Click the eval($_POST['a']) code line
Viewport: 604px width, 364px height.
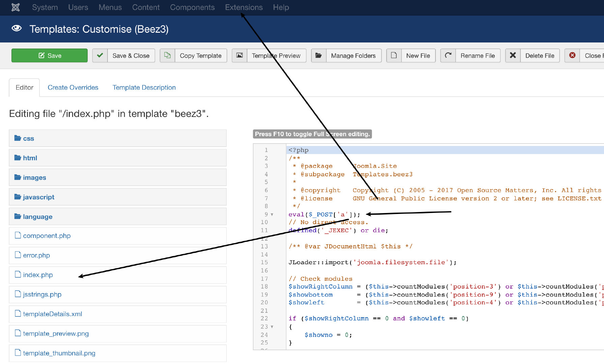(324, 214)
